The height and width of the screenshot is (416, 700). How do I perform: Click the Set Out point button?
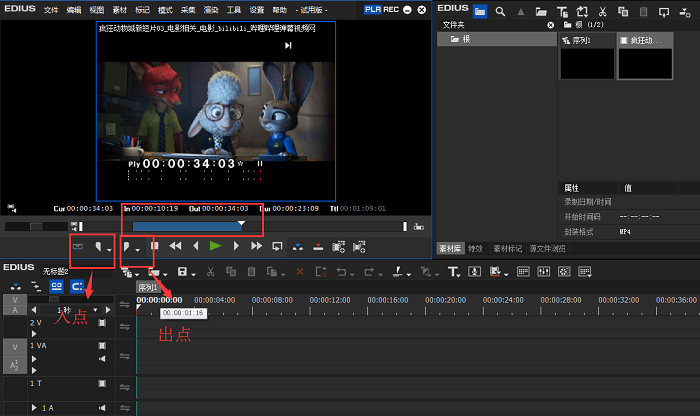tap(127, 245)
